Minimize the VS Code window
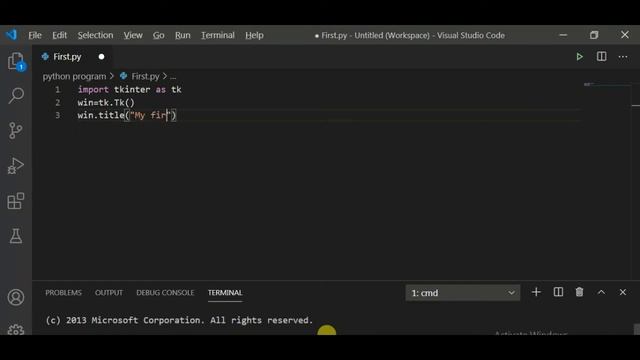 563,35
